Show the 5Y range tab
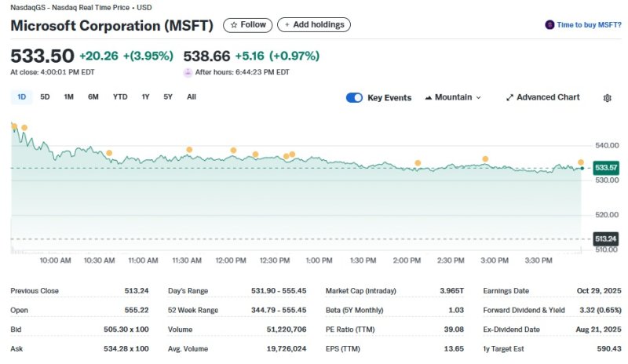628x364 pixels. click(168, 97)
